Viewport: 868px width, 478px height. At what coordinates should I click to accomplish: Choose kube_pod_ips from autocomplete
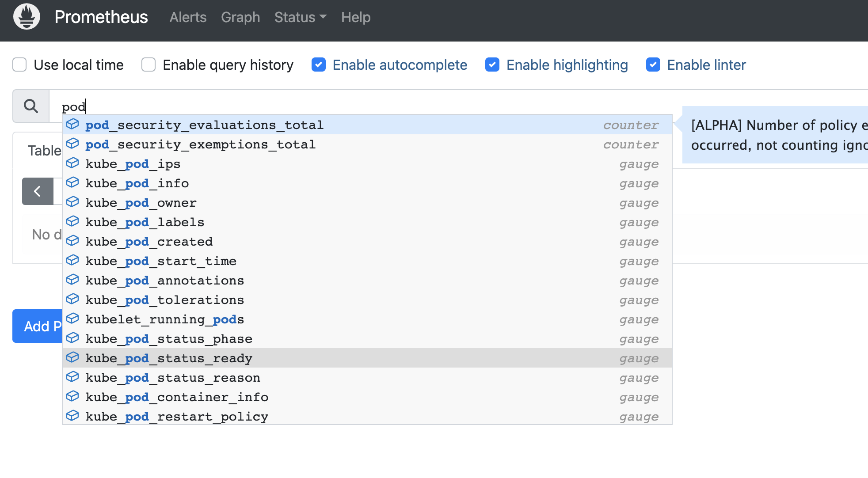click(367, 163)
